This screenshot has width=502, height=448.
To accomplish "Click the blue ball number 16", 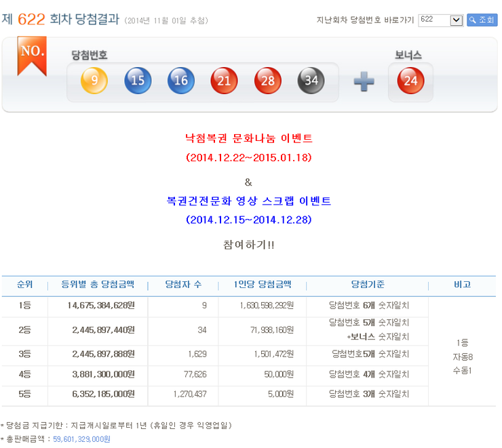I will point(181,80).
